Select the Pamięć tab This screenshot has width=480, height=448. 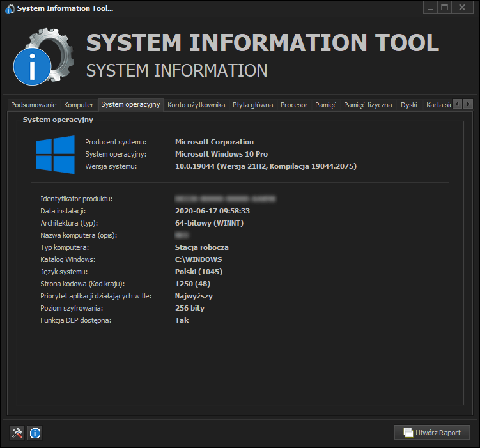(326, 105)
